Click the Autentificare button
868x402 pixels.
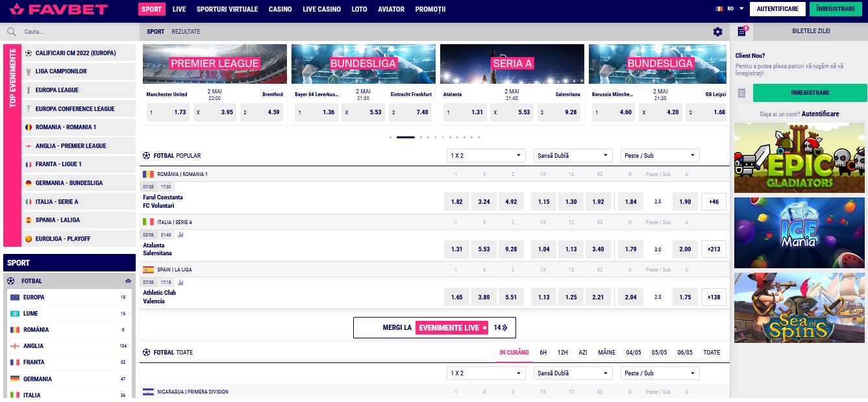pyautogui.click(x=778, y=9)
